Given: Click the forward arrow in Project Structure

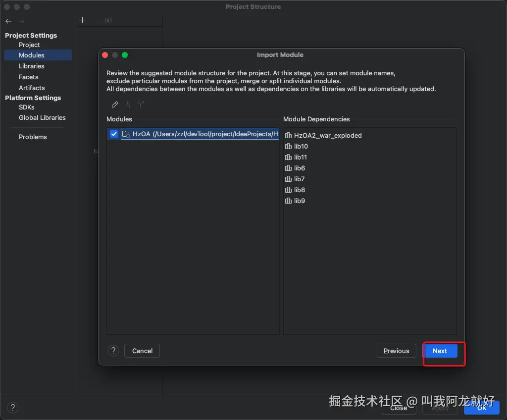Looking at the screenshot, I should (22, 21).
